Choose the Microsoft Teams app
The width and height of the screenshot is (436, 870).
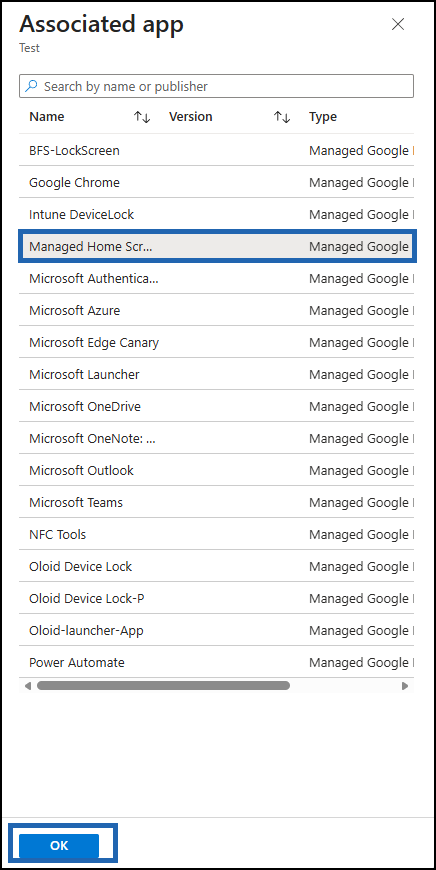[216, 502]
